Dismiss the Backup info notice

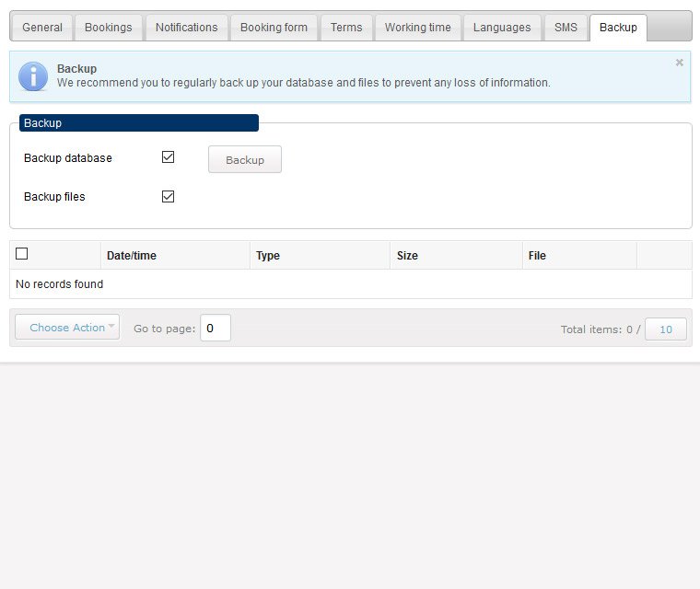(680, 63)
